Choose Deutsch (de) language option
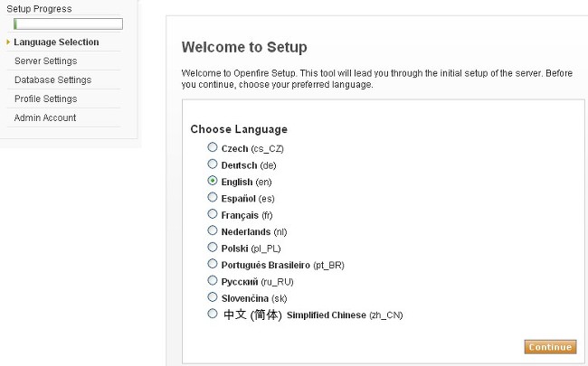The width and height of the screenshot is (588, 366). (x=213, y=164)
